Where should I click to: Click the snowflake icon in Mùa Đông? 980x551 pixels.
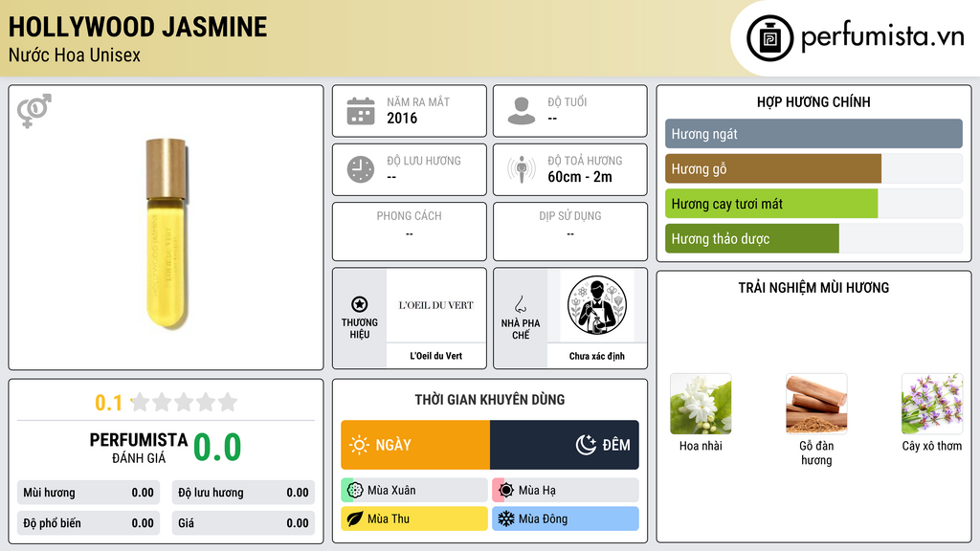click(506, 518)
